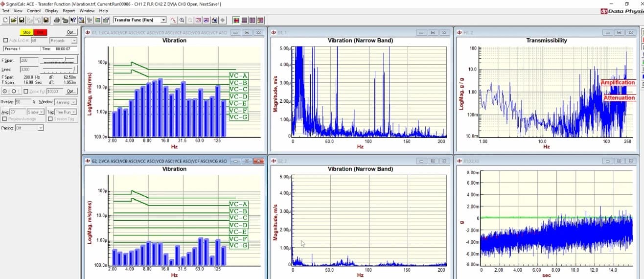Activate the context help arrow-question icon
The image size is (644, 279).
[x=73, y=20]
